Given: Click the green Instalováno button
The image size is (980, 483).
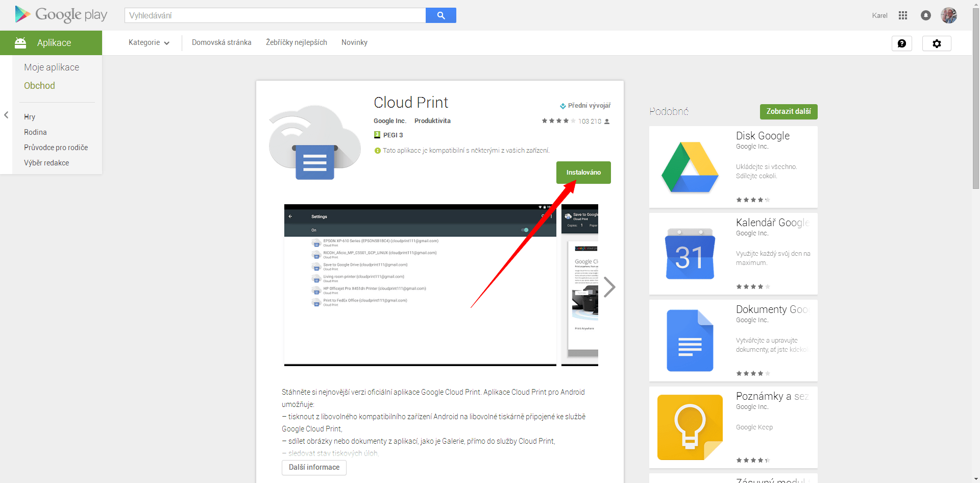Looking at the screenshot, I should 583,173.
